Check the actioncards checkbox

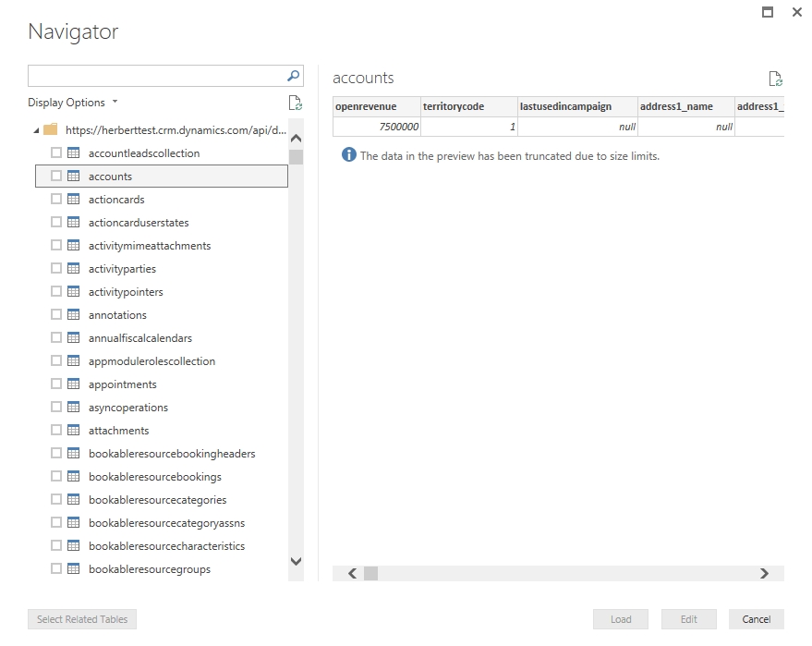click(x=56, y=199)
